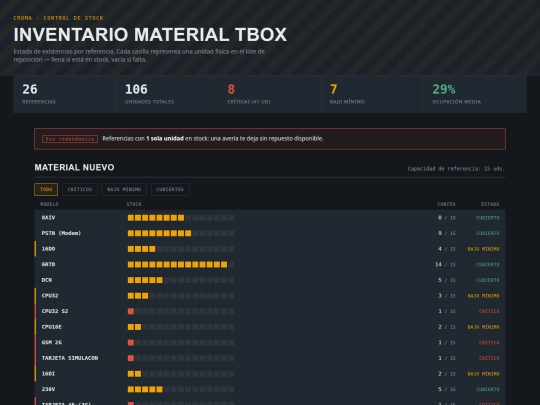Click the count 14 / 15 for 6RTD
This screenshot has width=540, height=405.
point(445,264)
